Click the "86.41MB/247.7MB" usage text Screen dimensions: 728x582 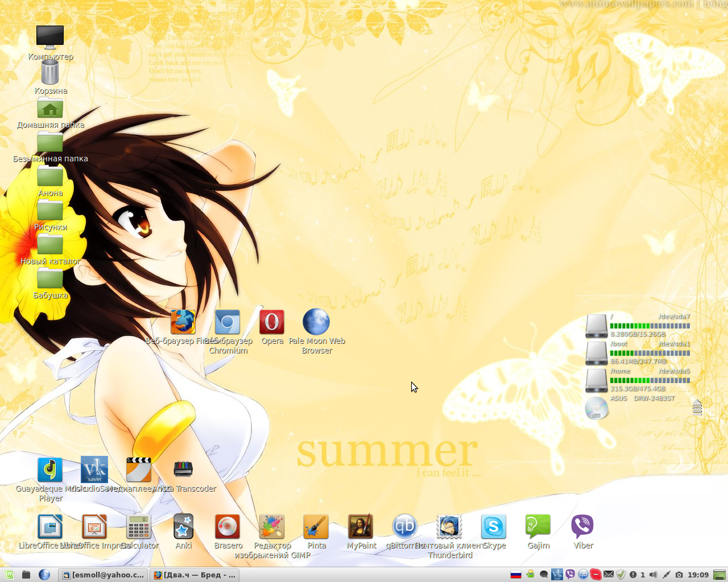coord(638,361)
